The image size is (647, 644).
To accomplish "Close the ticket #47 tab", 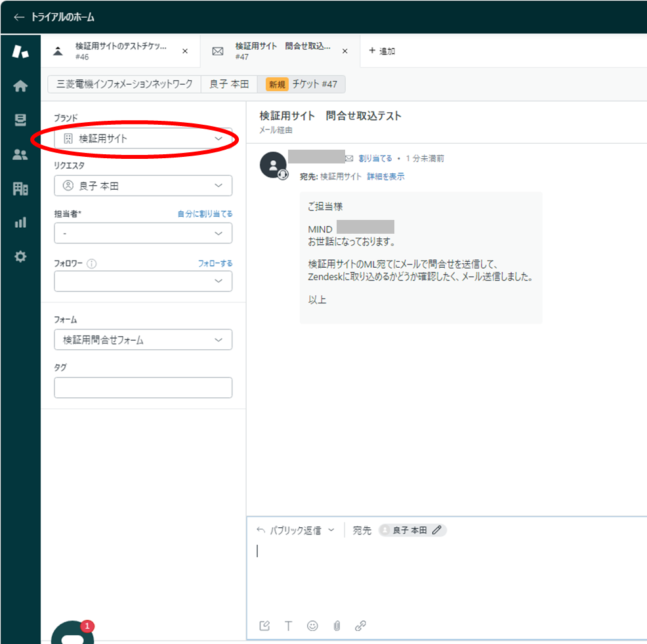I will tap(345, 51).
